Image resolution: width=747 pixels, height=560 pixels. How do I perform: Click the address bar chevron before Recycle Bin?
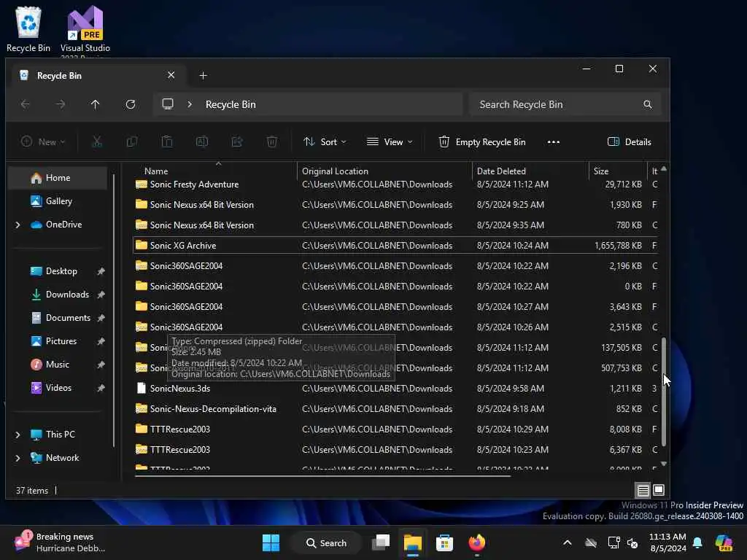tap(190, 104)
